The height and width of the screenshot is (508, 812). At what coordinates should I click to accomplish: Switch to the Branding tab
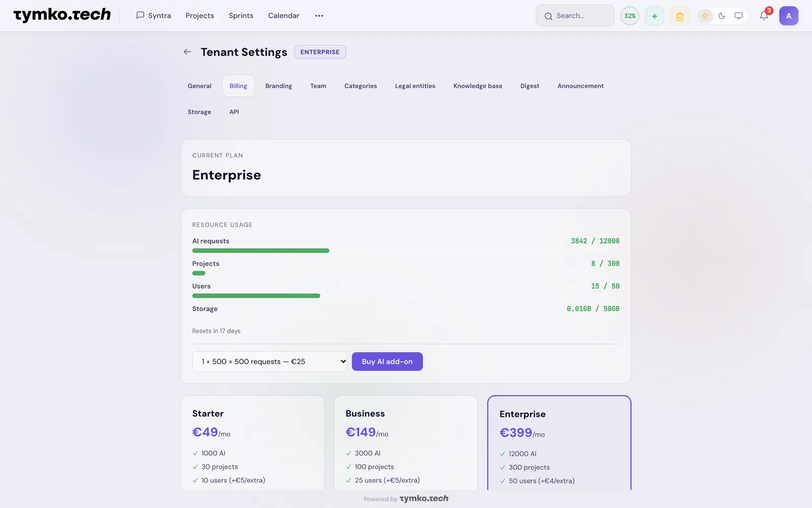[279, 86]
